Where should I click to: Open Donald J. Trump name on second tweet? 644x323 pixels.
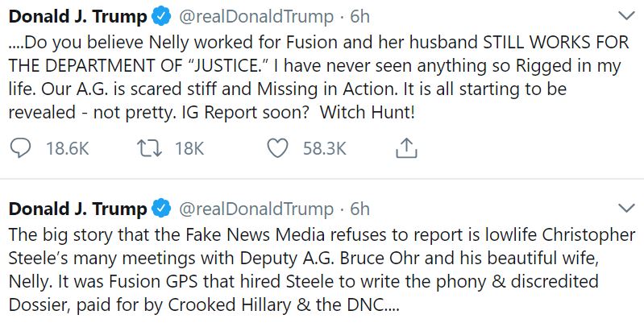pyautogui.click(x=77, y=209)
